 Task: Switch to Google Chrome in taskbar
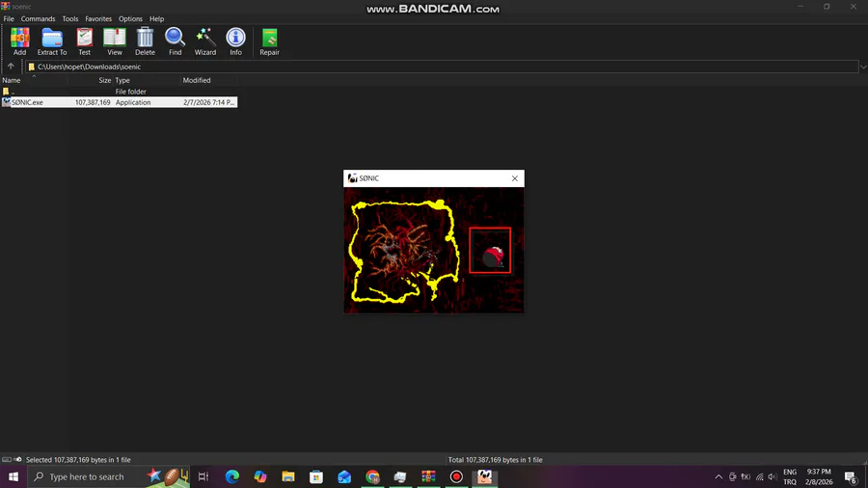click(x=372, y=476)
